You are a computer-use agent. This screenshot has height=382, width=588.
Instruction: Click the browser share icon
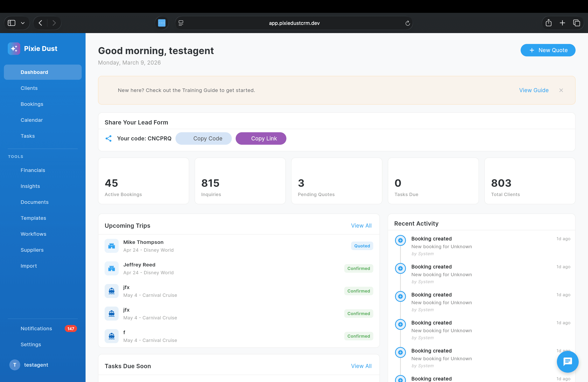pos(549,23)
